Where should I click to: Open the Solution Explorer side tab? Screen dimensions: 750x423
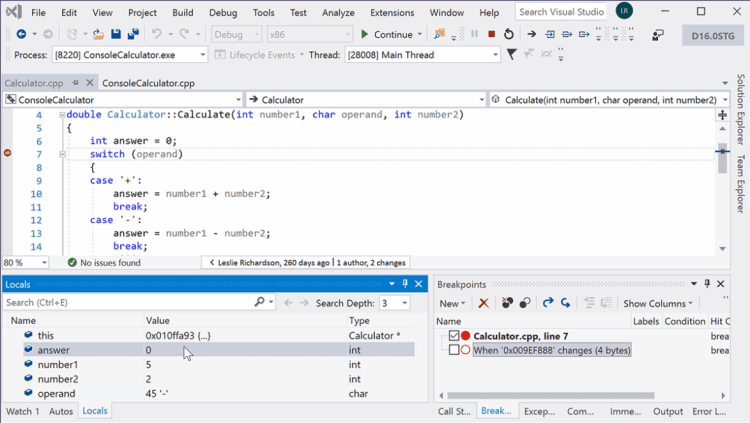[741, 110]
